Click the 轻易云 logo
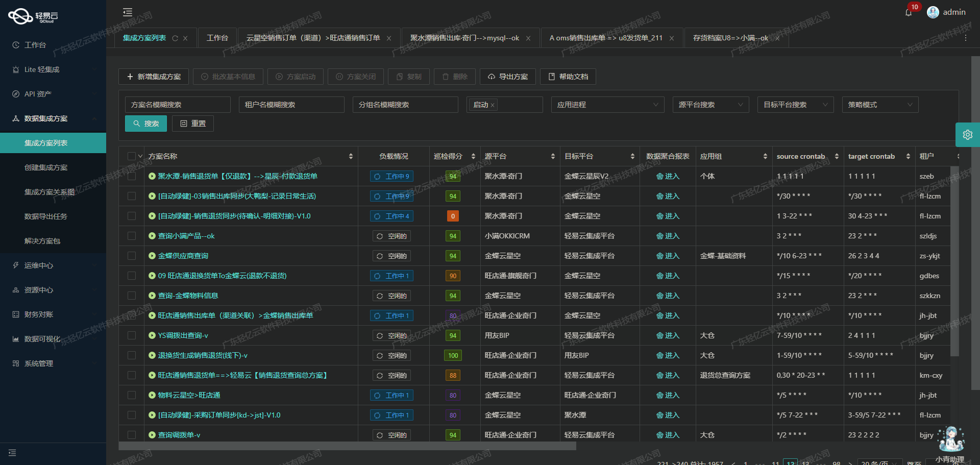The height and width of the screenshot is (465, 980). tap(33, 16)
